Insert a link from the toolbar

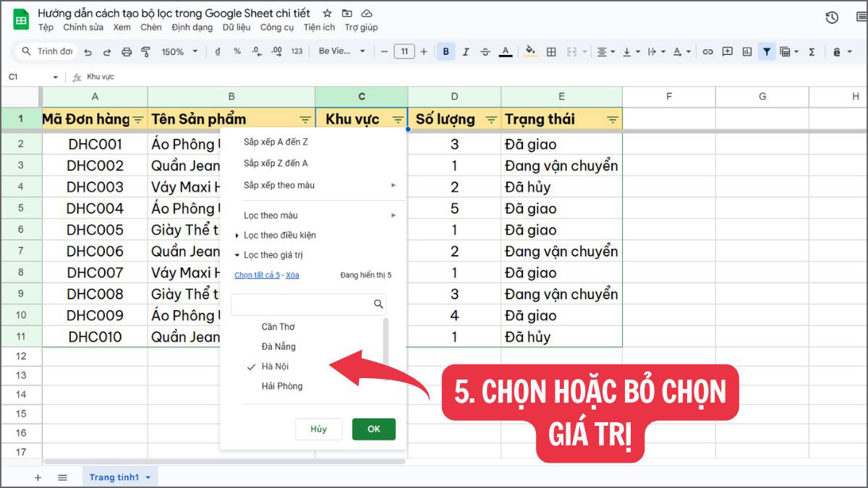(707, 51)
